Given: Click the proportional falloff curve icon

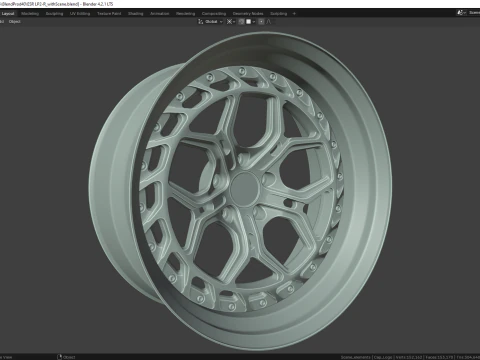Looking at the screenshot, I should (x=269, y=22).
